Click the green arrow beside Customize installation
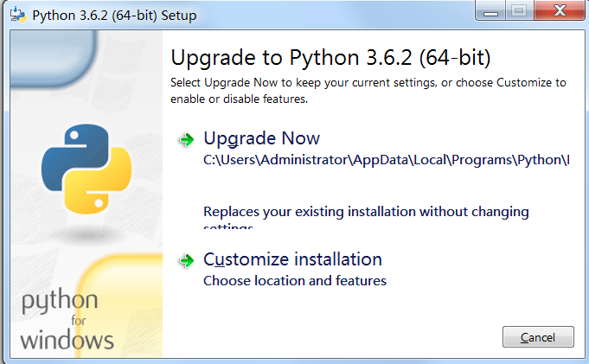 point(187,260)
